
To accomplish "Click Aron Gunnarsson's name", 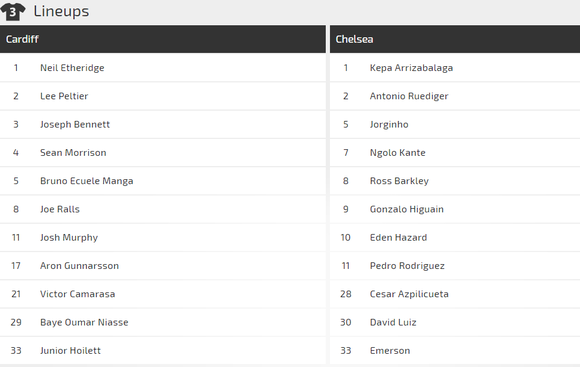I will click(x=79, y=266).
